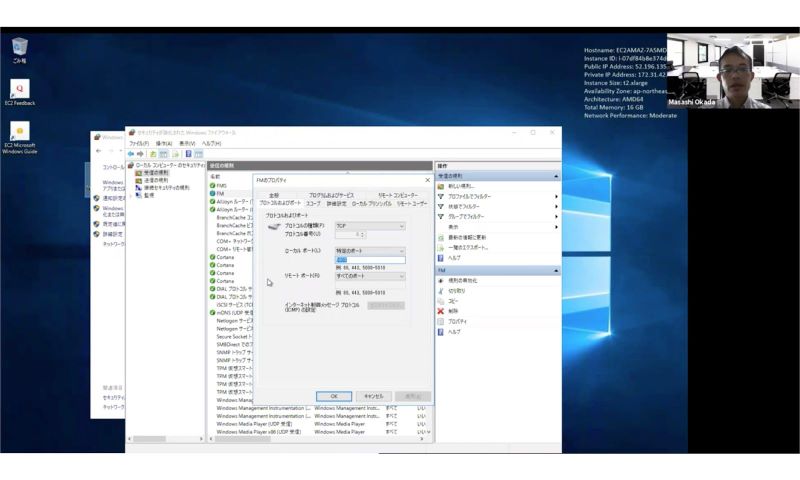Screen dimensions: 800x480
Task: Close the FMのプロパティ dialog
Action: (x=428, y=180)
